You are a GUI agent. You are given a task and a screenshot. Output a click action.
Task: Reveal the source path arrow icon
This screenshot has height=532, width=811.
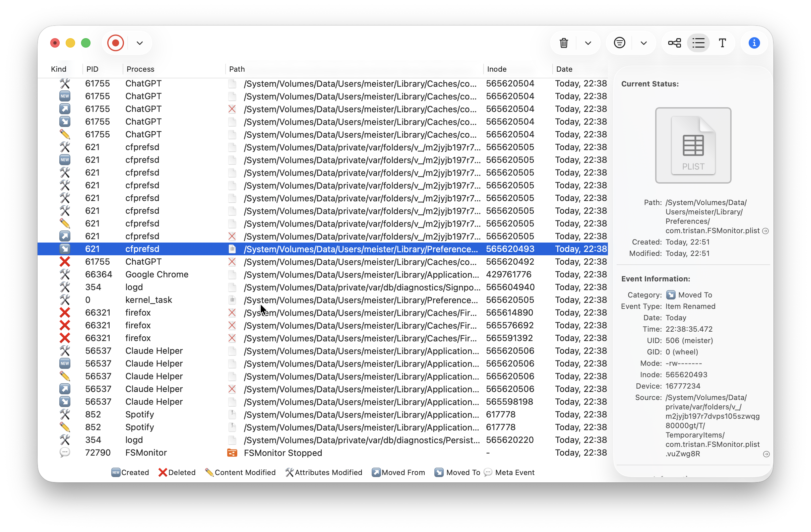[x=766, y=454]
